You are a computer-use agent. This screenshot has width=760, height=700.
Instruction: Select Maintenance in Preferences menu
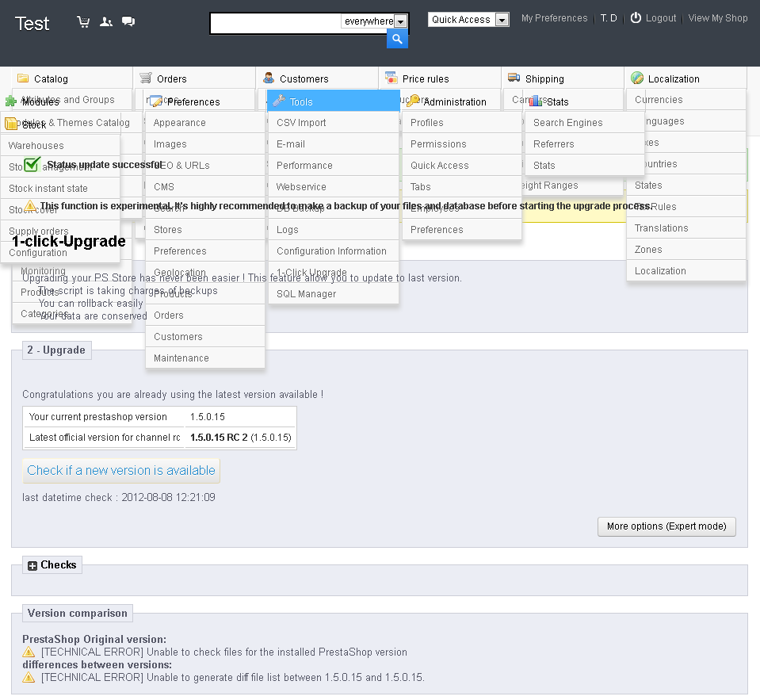point(205,358)
